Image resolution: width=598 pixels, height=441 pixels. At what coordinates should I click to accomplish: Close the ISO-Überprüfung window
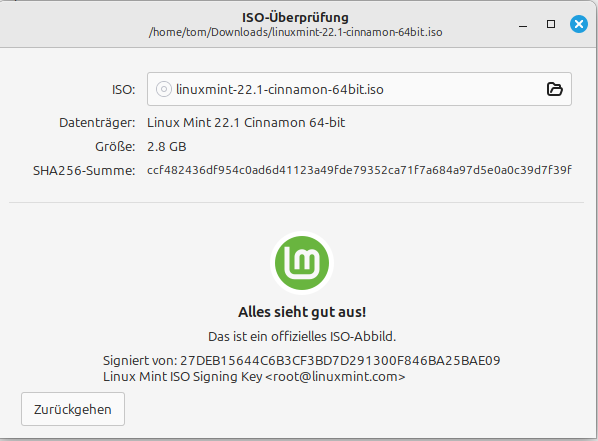coord(579,24)
